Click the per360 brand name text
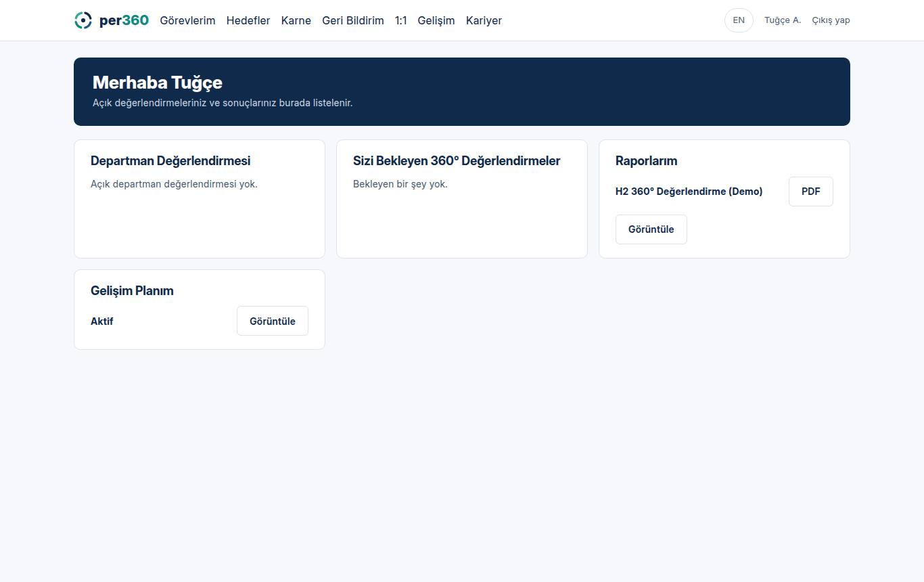The width and height of the screenshot is (924, 582). (124, 20)
